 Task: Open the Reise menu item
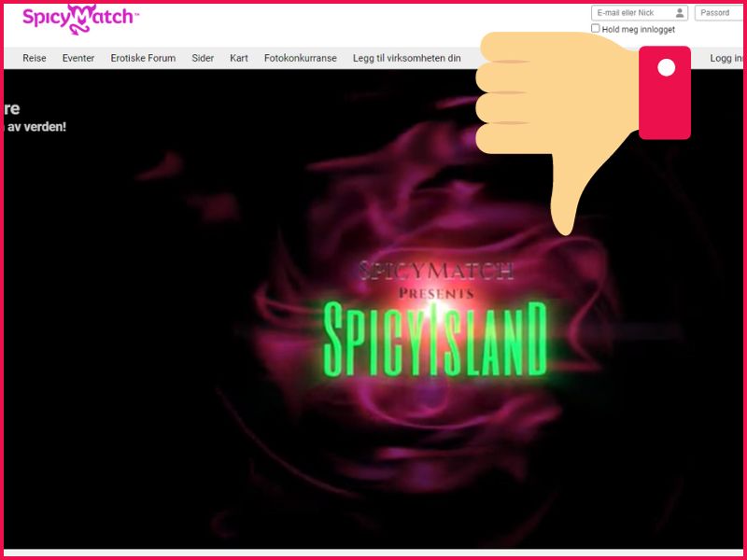[x=35, y=58]
